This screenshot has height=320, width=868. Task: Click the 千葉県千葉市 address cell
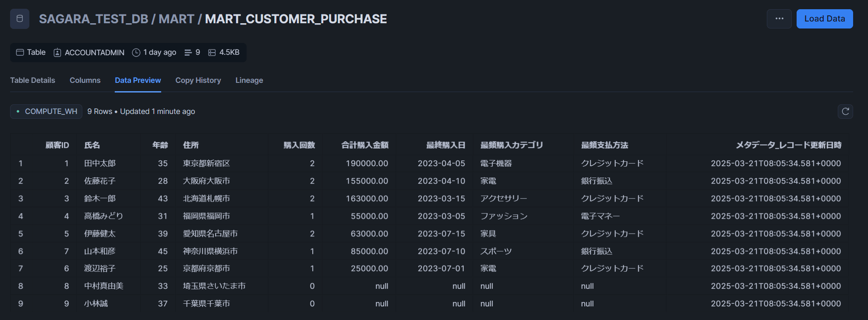click(206, 303)
